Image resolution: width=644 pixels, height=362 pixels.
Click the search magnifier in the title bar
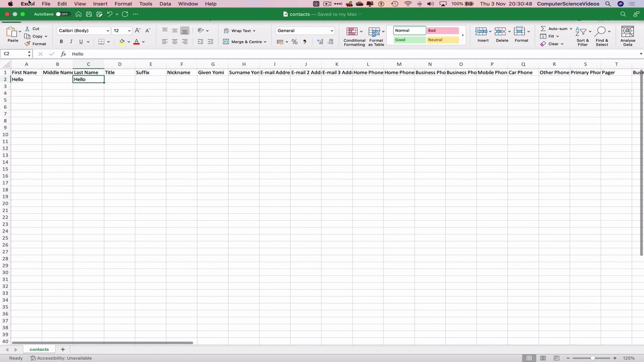pyautogui.click(x=623, y=14)
